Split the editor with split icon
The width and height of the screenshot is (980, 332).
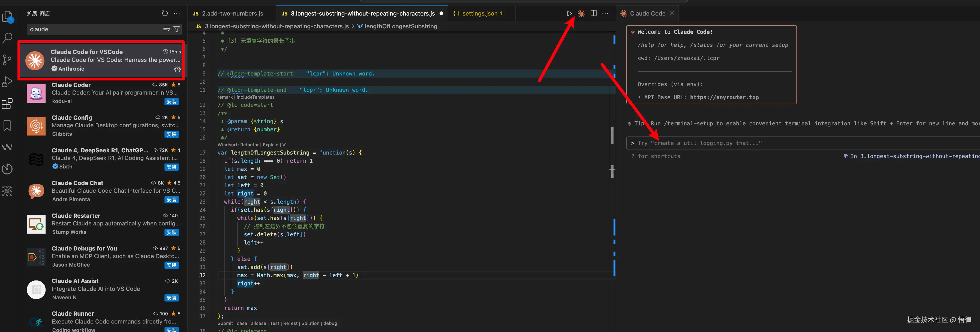coord(593,13)
